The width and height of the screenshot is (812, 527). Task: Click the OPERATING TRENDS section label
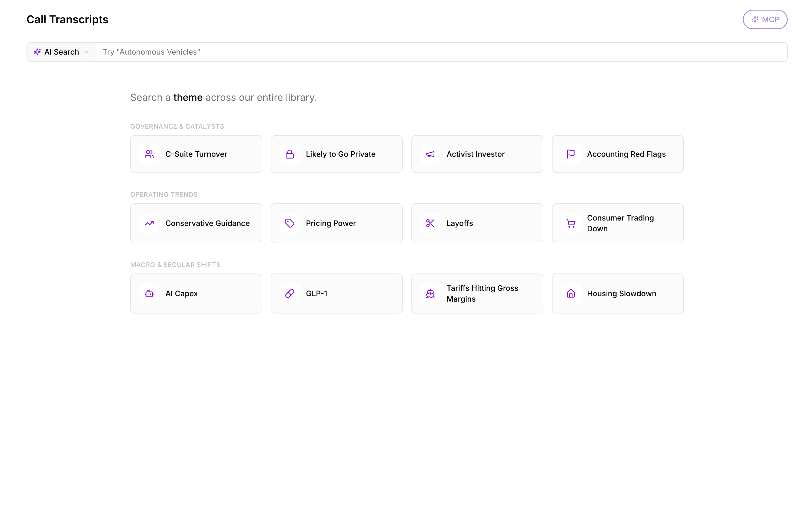pos(164,195)
